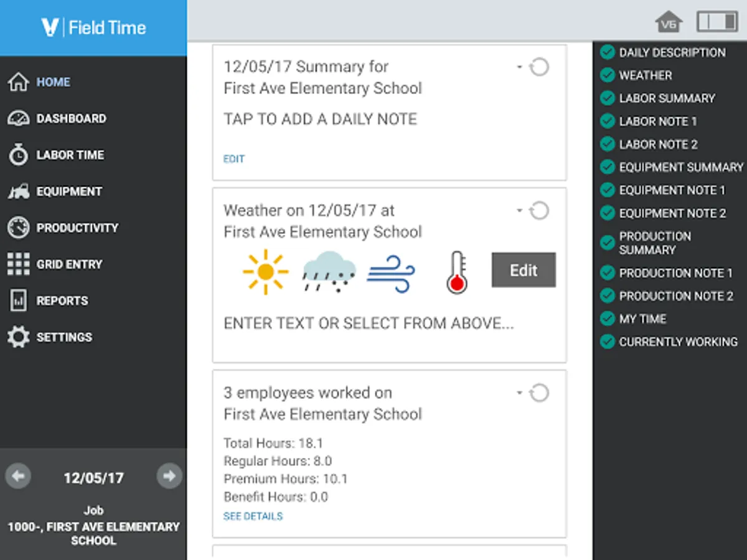
Task: Click the Job 1000- First Ave Elementary School label
Action: [93, 526]
